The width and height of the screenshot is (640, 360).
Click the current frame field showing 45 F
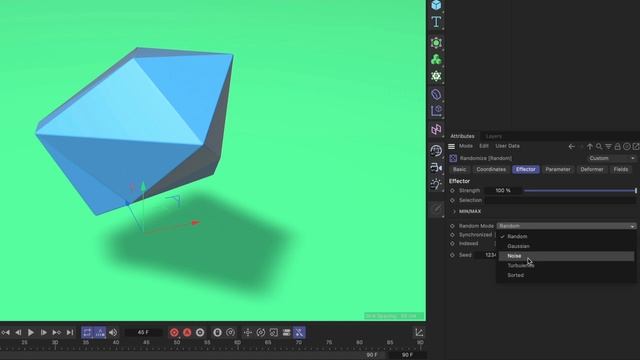point(143,333)
